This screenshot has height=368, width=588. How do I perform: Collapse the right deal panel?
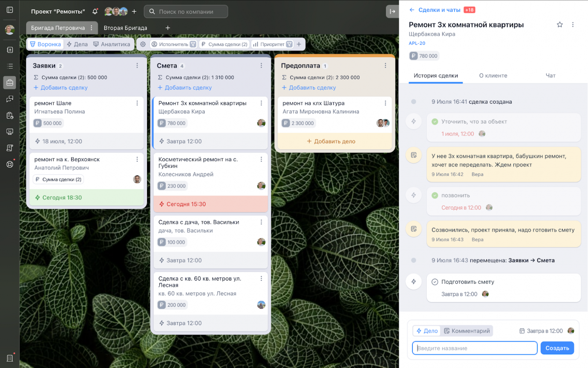tap(392, 11)
